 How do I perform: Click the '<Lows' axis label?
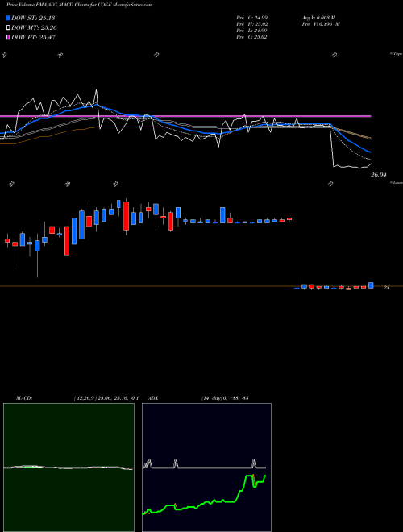click(397, 182)
